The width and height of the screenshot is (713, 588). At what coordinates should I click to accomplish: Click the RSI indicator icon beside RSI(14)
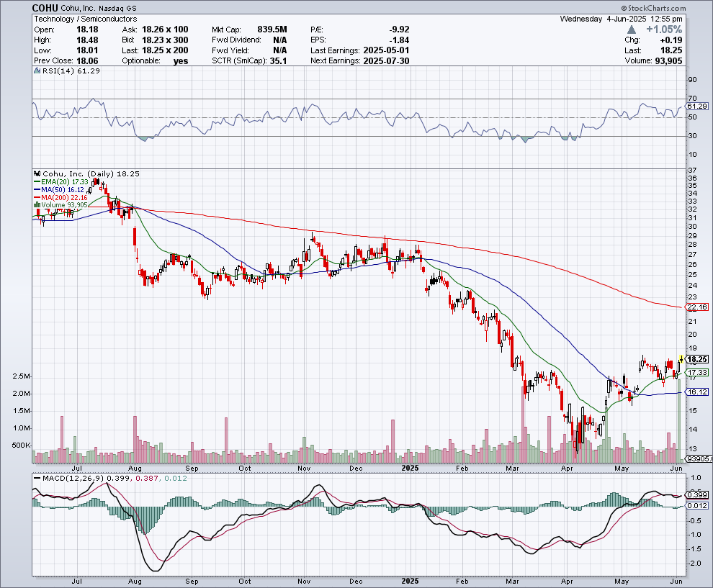36,71
